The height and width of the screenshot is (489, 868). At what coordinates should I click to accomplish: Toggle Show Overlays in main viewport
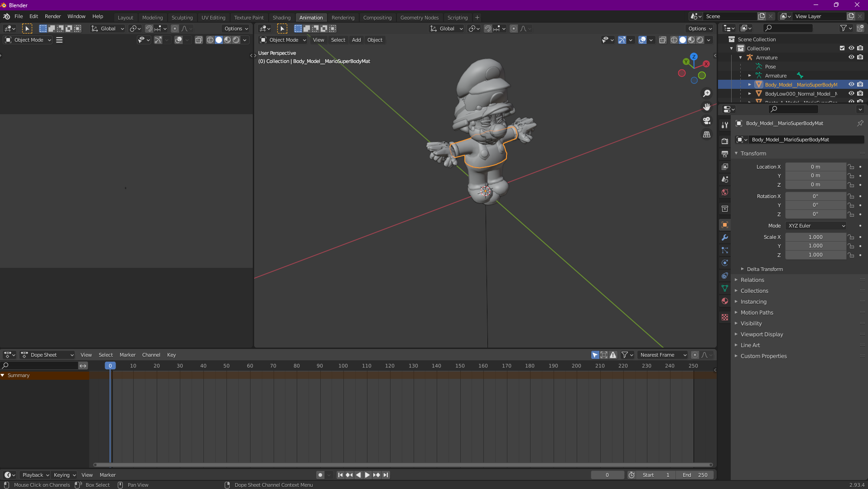point(642,40)
